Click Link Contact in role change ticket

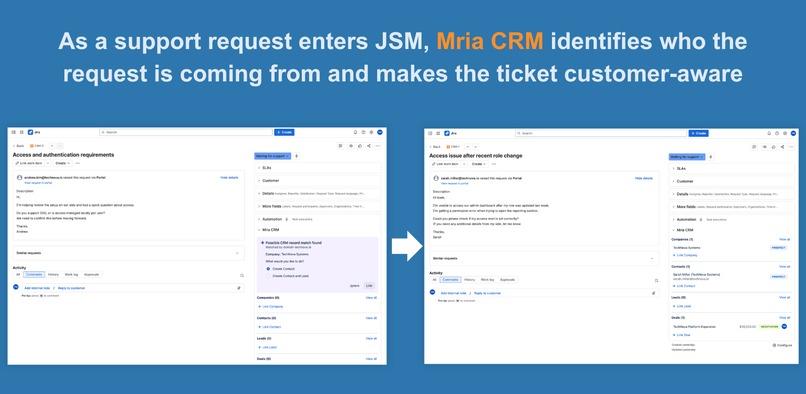684,286
